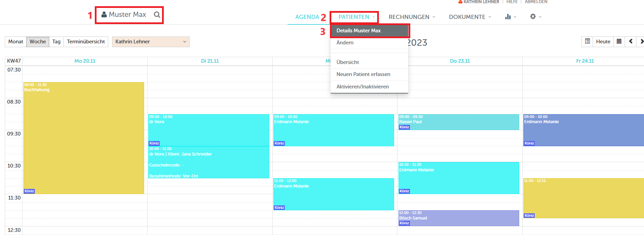Switch calendar to Monat view
The image size is (644, 235).
(16, 42)
